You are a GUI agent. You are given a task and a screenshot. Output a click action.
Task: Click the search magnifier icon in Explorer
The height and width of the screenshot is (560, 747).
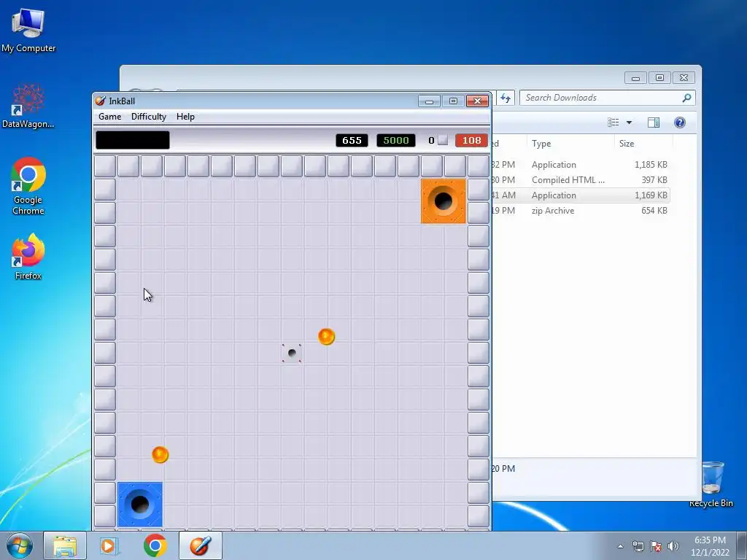686,98
